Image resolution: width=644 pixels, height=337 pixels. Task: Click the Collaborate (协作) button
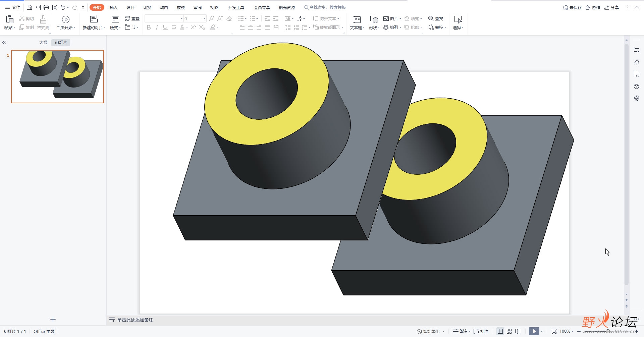[593, 7]
